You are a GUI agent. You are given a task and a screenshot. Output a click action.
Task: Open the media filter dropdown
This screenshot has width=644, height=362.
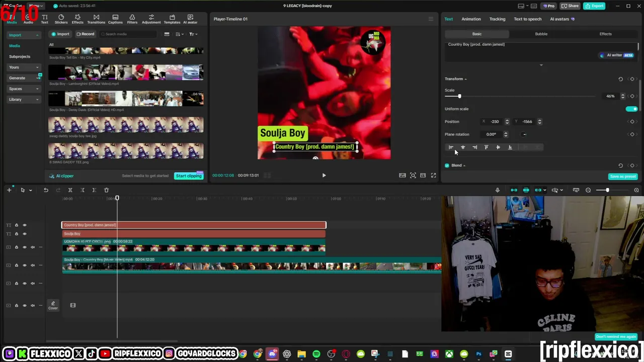tap(193, 34)
